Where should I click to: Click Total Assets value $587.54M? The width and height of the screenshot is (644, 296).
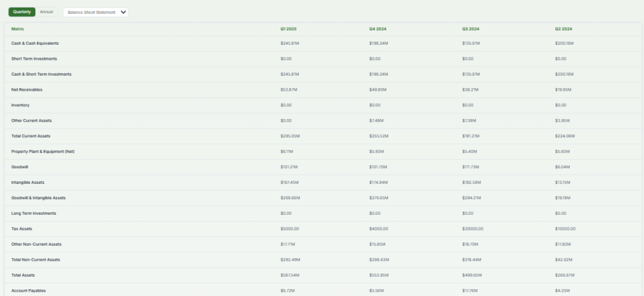[290, 275]
